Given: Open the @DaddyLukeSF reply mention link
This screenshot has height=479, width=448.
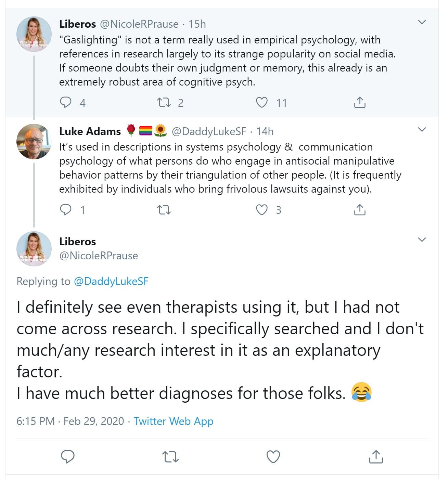Looking at the screenshot, I should 111,281.
